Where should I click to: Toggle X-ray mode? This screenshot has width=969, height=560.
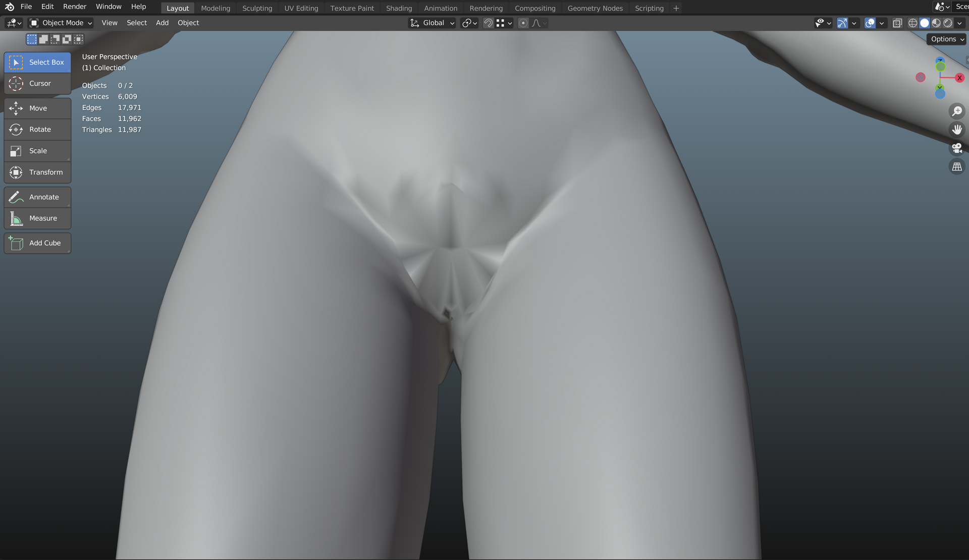pyautogui.click(x=897, y=23)
